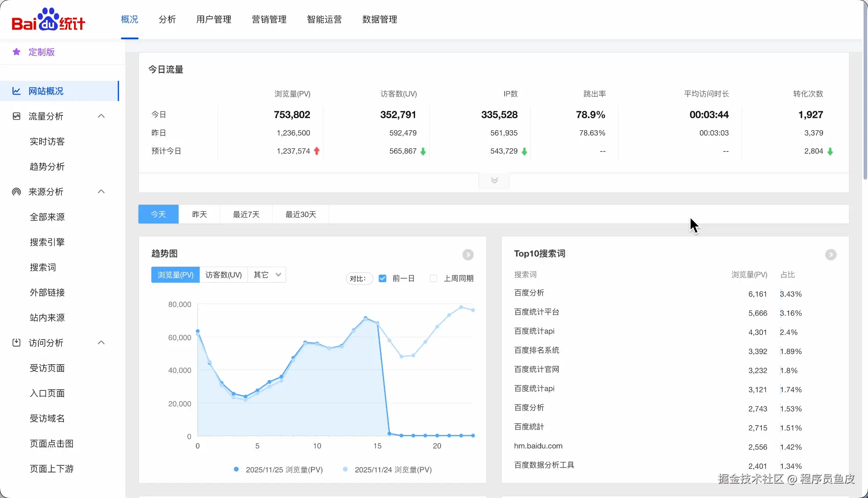The image size is (868, 498).
Task: Click the 网站概况 chart icon
Action: (16, 91)
